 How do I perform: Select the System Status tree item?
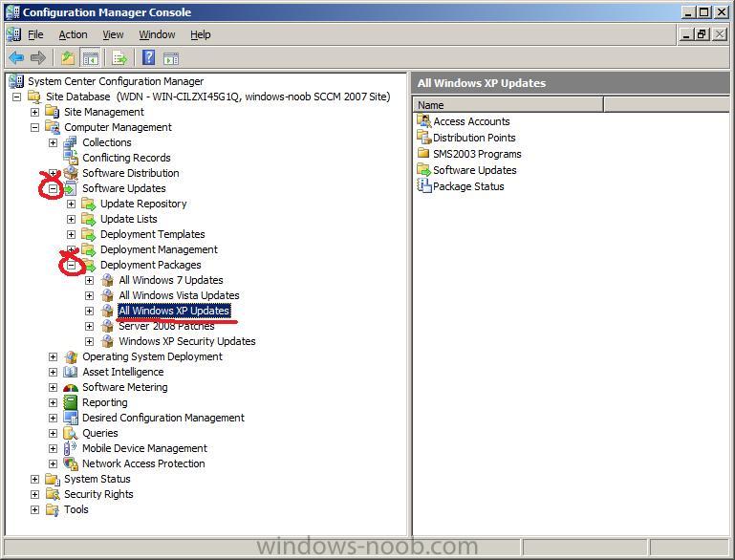tap(97, 479)
